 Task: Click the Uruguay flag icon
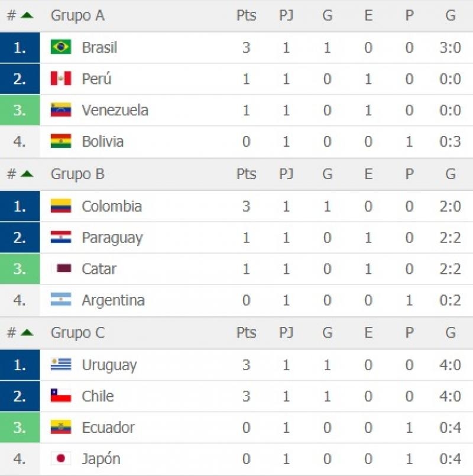61,365
